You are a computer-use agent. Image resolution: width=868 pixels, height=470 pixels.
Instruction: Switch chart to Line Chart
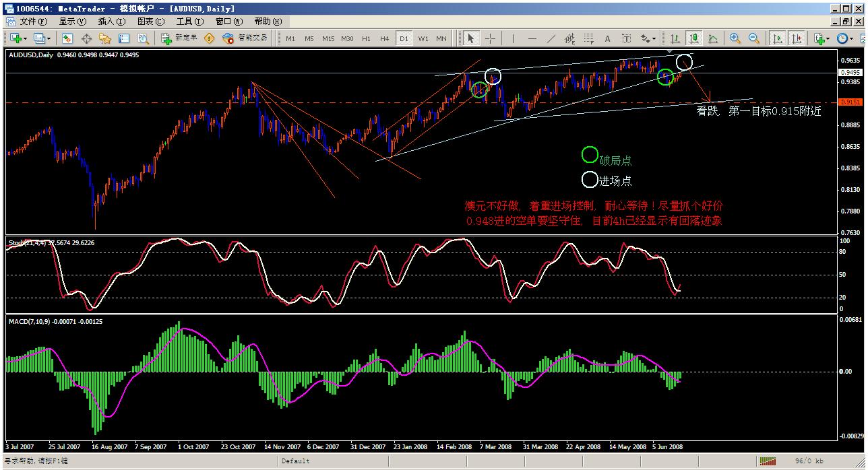pos(712,38)
